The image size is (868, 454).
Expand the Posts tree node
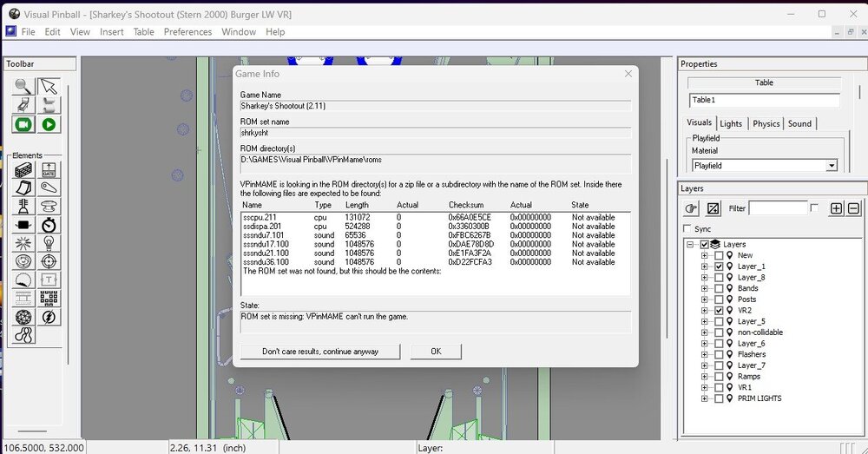(x=704, y=299)
